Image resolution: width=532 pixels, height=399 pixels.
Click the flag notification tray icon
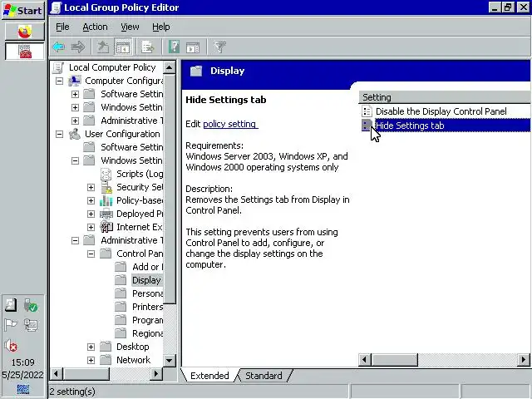(x=11, y=325)
